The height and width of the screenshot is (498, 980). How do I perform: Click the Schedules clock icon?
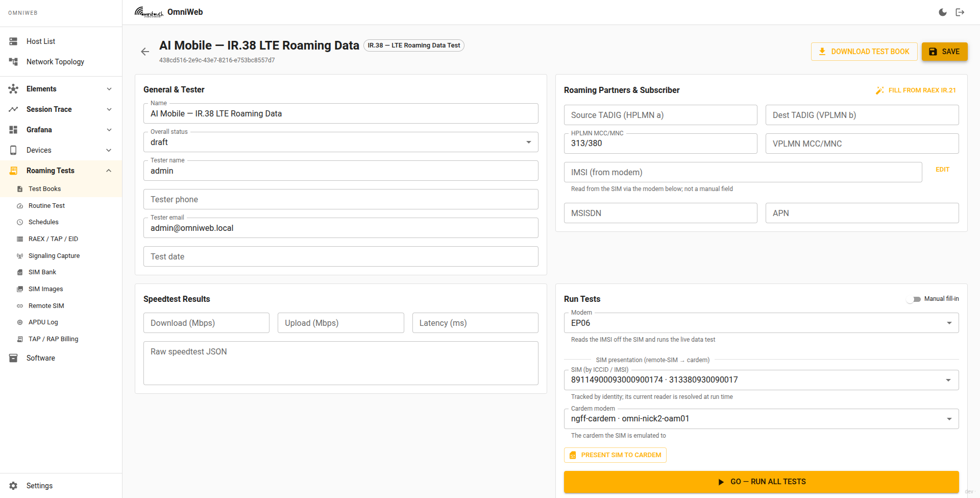(x=20, y=222)
